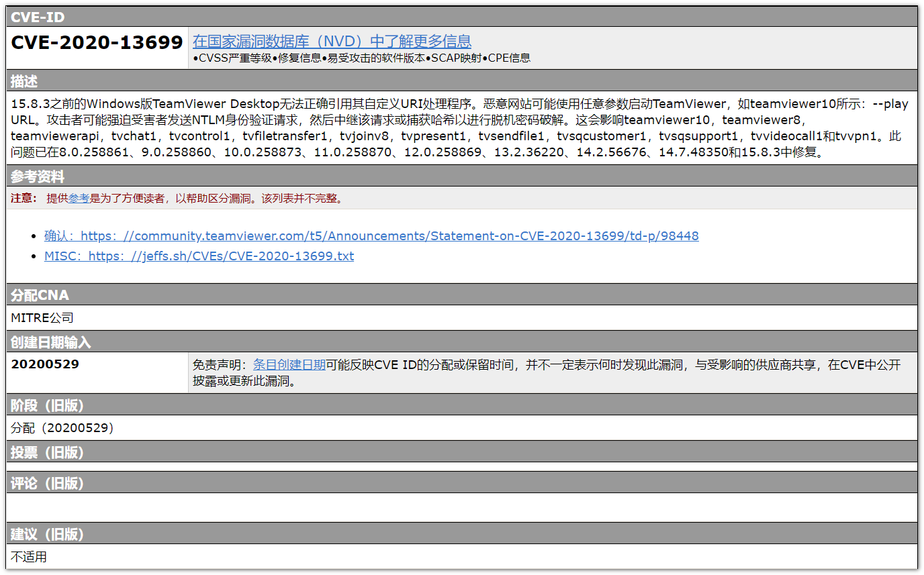The image size is (924, 575).
Task: Click the 参考资料 section header
Action: pyautogui.click(x=462, y=176)
